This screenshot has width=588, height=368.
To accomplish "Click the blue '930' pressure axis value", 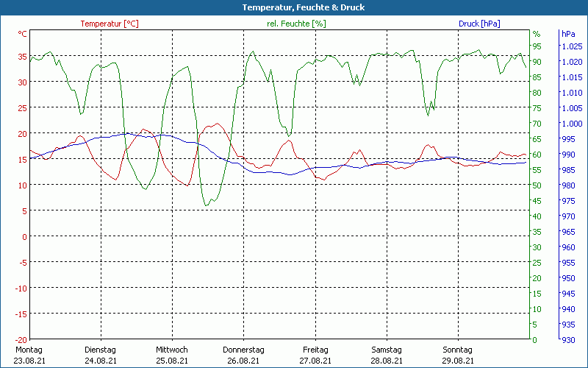I will [568, 340].
